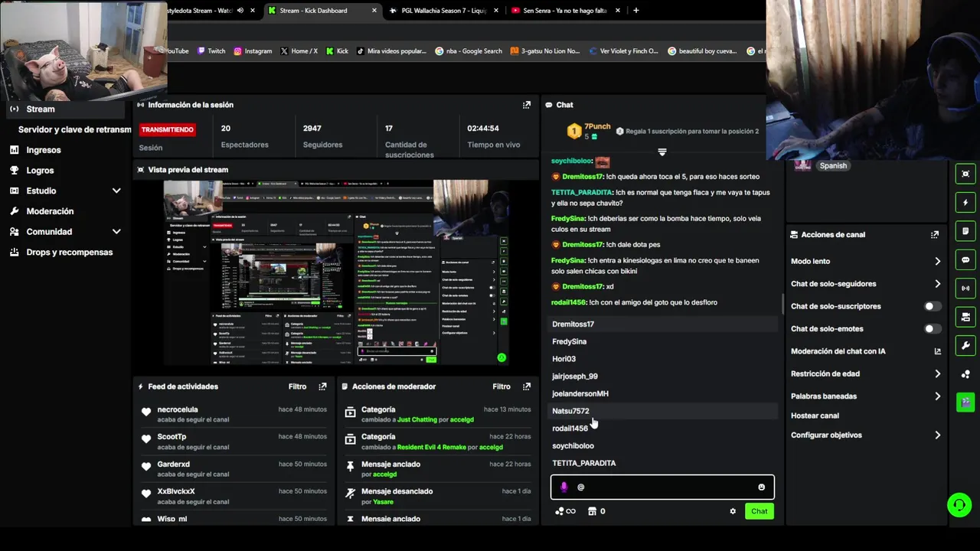This screenshot has width=980, height=551.
Task: Click the purple microphone icon in the chat box
Action: (x=564, y=487)
